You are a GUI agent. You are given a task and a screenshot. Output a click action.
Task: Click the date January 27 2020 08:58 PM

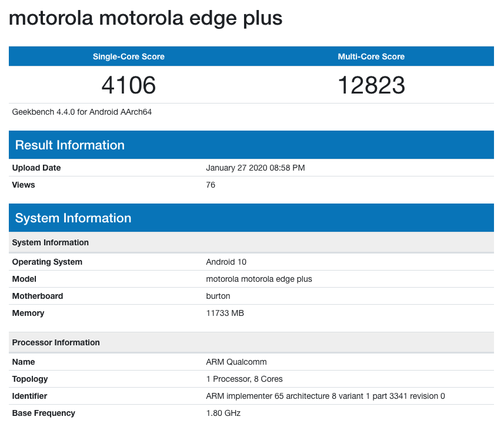256,168
